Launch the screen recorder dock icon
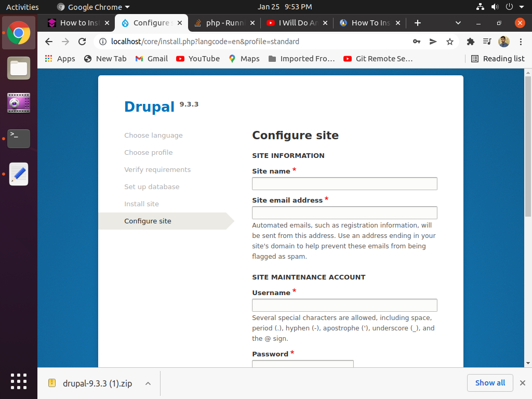This screenshot has height=399, width=532. (19, 103)
